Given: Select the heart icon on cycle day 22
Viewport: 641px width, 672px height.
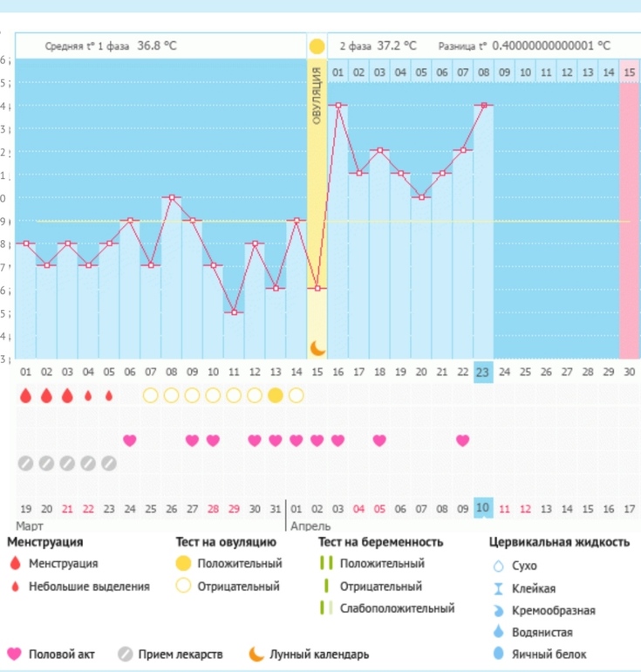Looking at the screenshot, I should point(463,440).
